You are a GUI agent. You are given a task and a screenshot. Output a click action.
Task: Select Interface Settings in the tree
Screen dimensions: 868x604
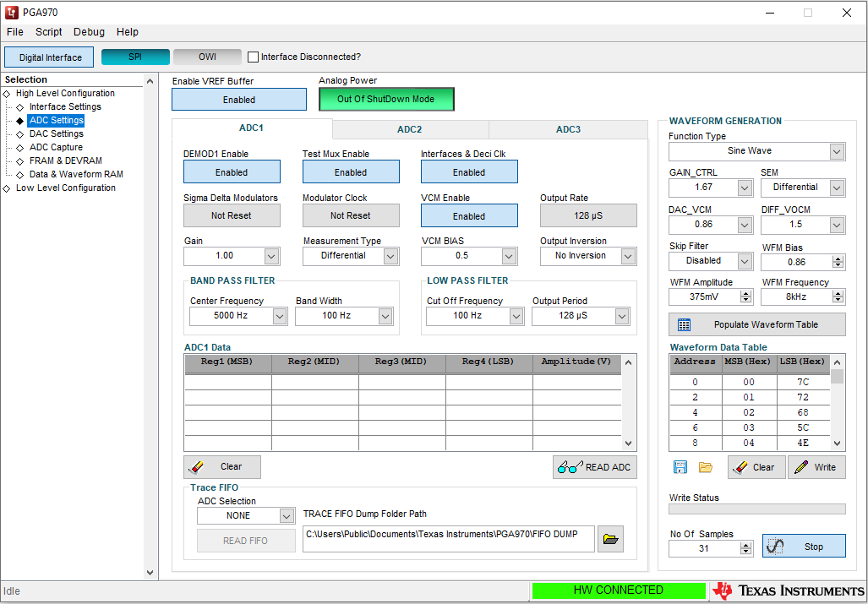click(65, 106)
